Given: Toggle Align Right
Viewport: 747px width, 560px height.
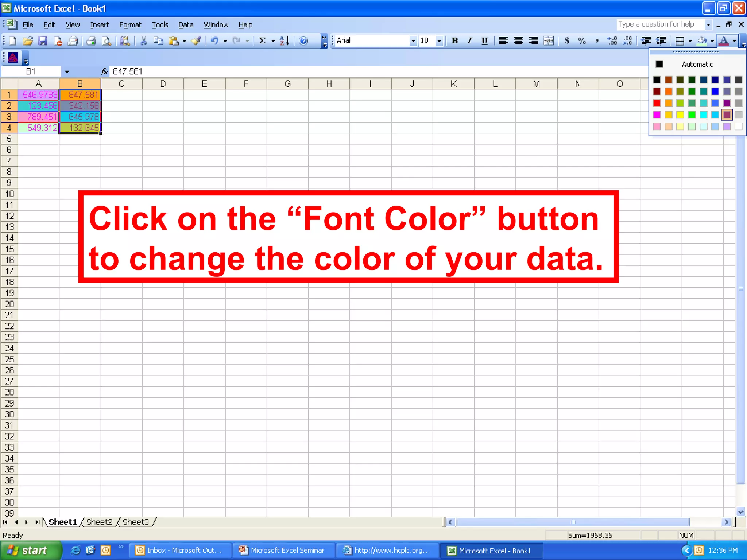Looking at the screenshot, I should coord(534,41).
